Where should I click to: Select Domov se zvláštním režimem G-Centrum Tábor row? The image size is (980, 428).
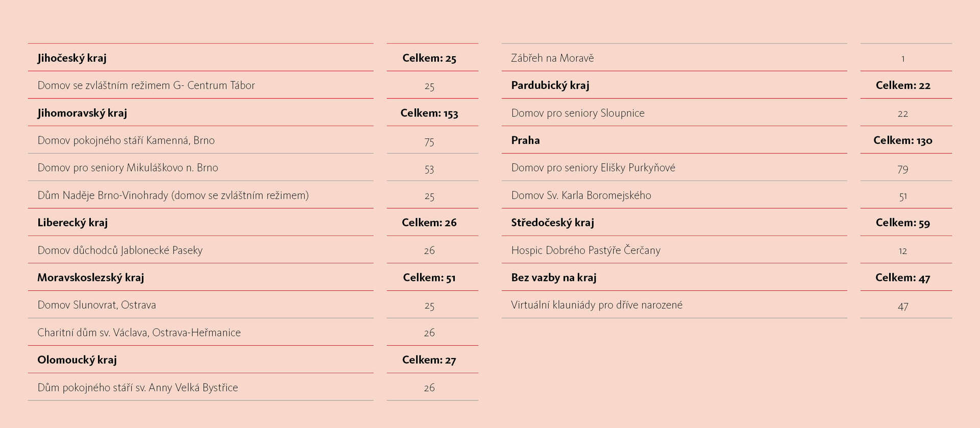click(146, 85)
